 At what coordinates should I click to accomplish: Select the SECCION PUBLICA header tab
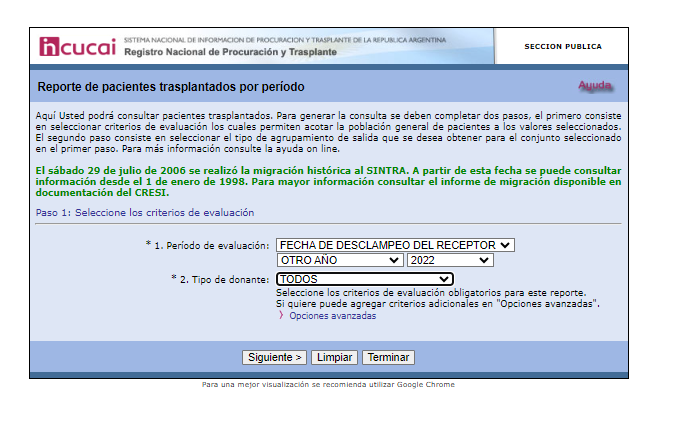[563, 46]
